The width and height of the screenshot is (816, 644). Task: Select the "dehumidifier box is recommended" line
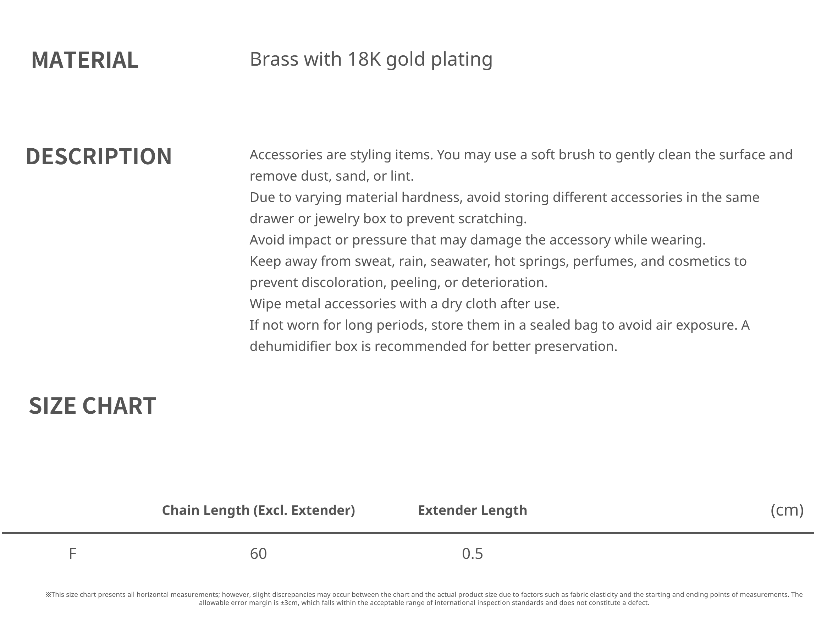(x=434, y=347)
